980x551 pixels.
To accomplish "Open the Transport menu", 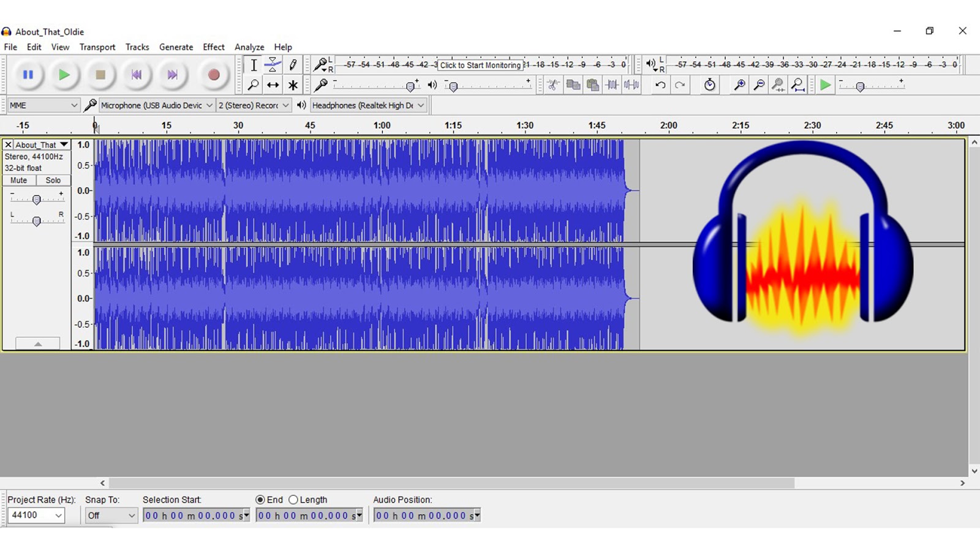I will pyautogui.click(x=97, y=47).
